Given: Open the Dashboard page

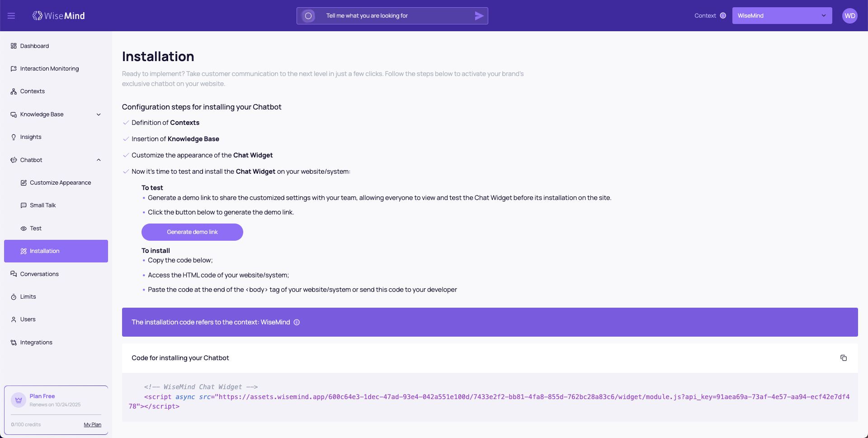Looking at the screenshot, I should point(34,46).
